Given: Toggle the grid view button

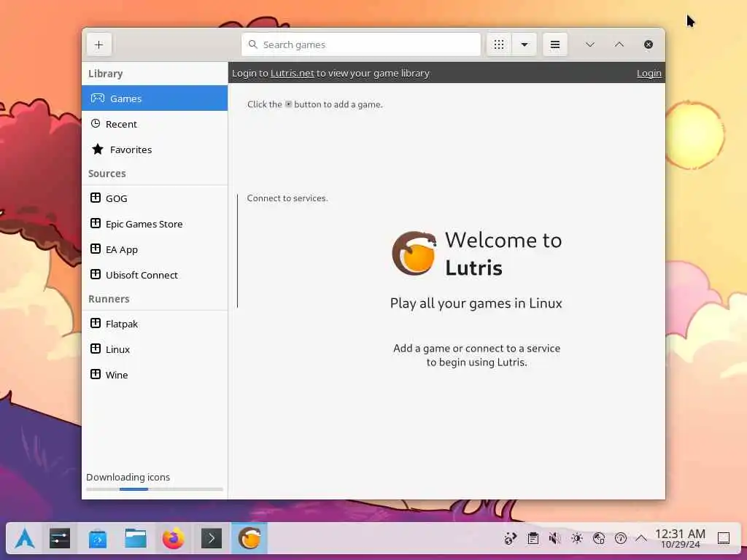Looking at the screenshot, I should 499,44.
